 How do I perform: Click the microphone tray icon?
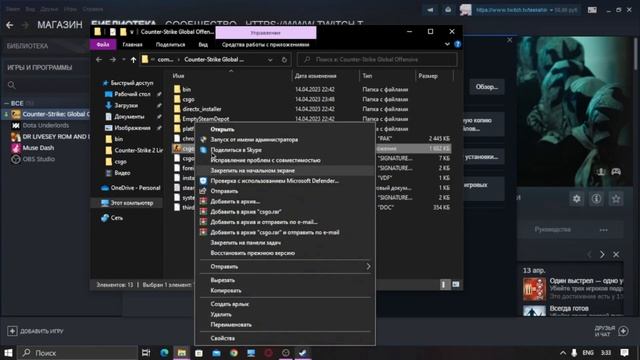click(574, 353)
